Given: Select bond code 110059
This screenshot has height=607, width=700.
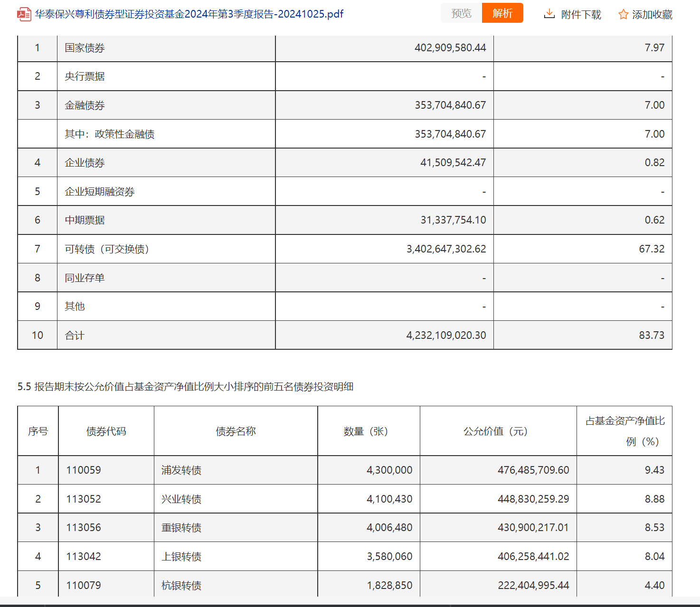Looking at the screenshot, I should coord(84,470).
